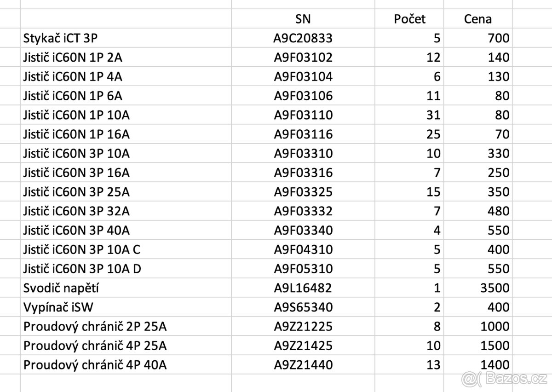Click price 480 in Jistič 3P 32A row
Viewport: 552px width, 392px height.
[498, 211]
